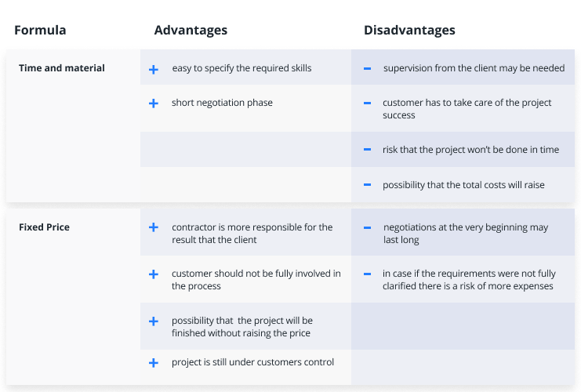Image resolution: width=581 pixels, height=392 pixels.
Task: Click the text 'project is still under customers control'
Action: 252,362
